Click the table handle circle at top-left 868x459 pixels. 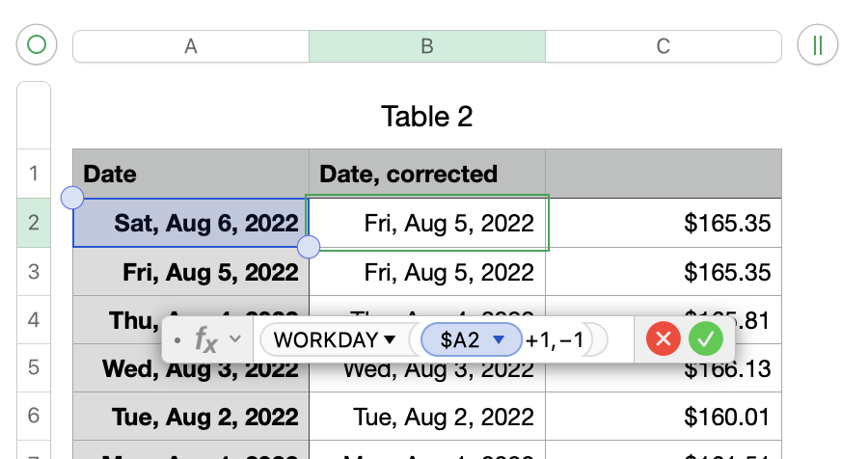37,44
